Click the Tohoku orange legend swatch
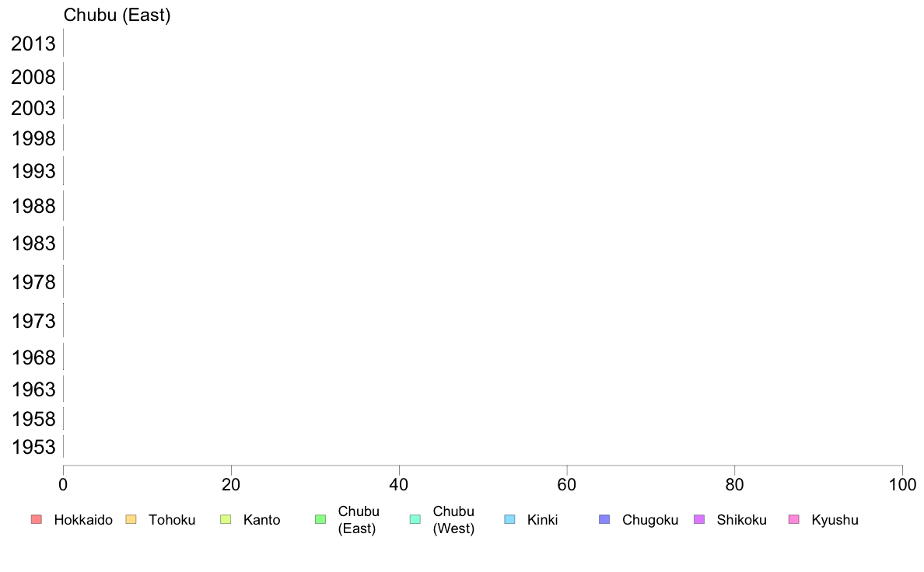Viewport: 924px width, 572px height. click(x=131, y=520)
